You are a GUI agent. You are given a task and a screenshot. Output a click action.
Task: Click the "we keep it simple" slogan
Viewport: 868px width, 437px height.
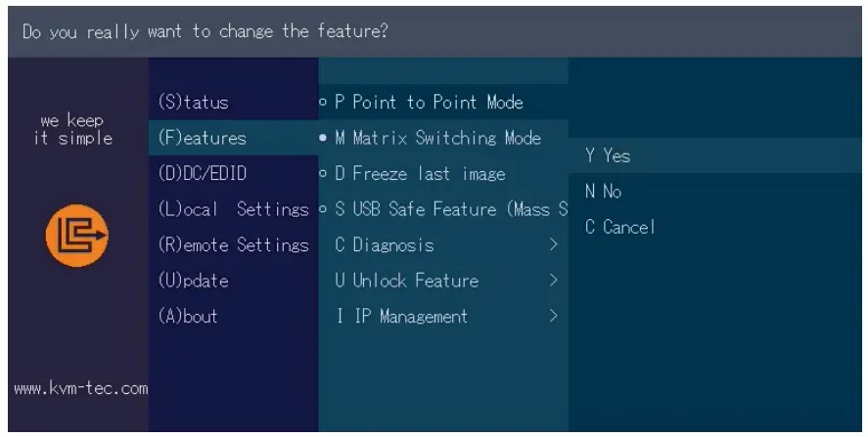75,130
